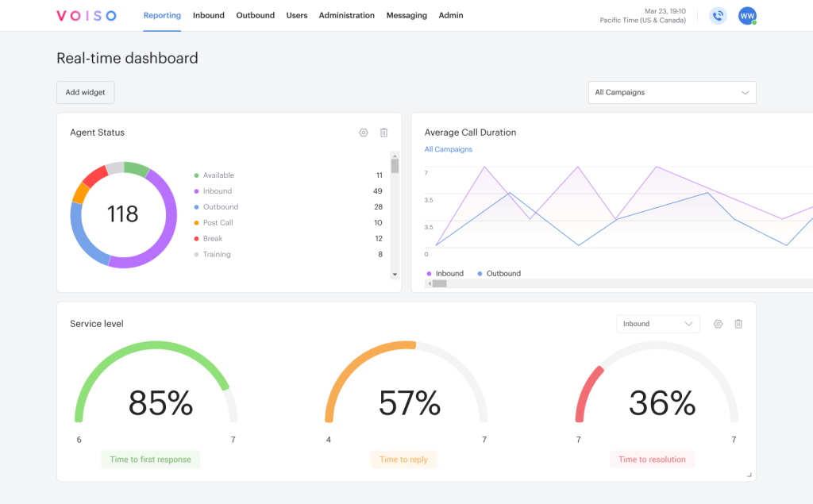Toggle the Inbound series in chart legend
Image resolution: width=813 pixels, height=504 pixels.
click(x=445, y=273)
